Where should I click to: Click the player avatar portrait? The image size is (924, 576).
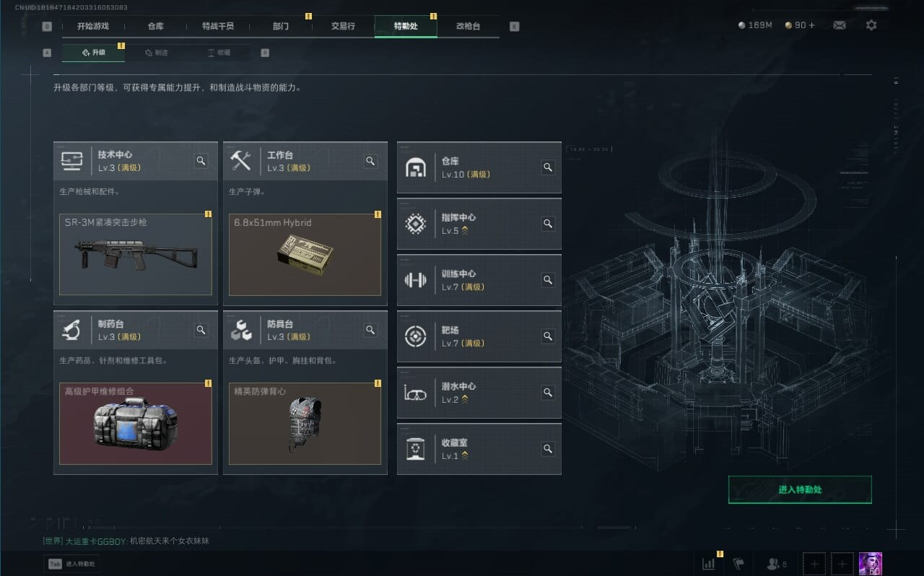[x=870, y=564]
